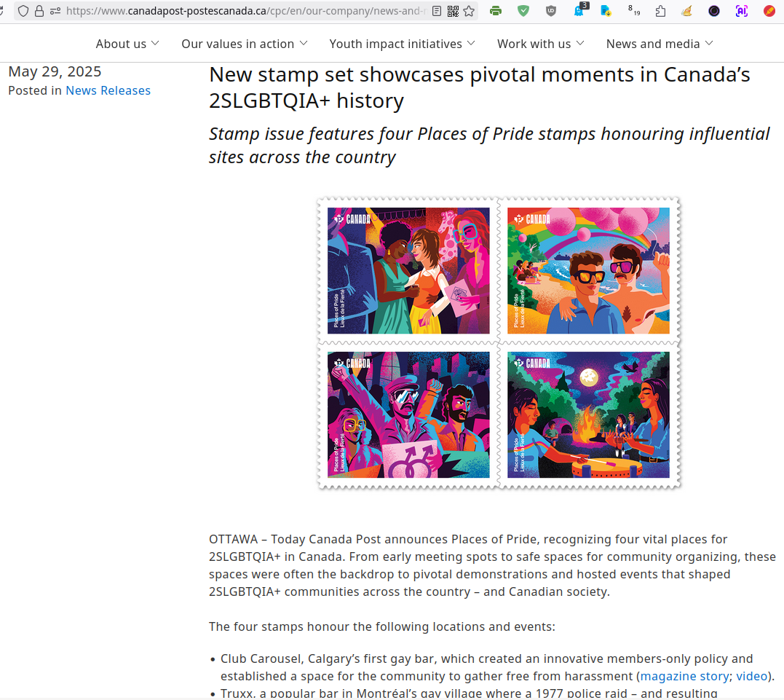This screenshot has width=784, height=700.
Task: Open the extensions puzzle piece menu
Action: [660, 11]
